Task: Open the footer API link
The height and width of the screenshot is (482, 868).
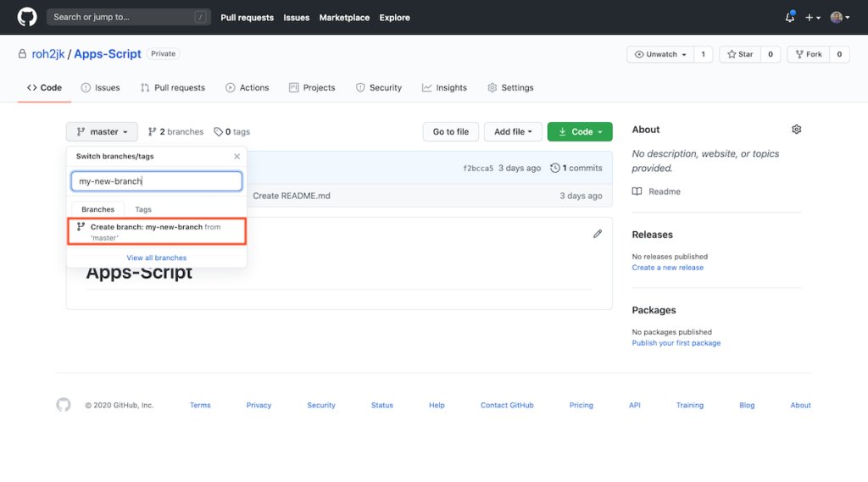Action: click(x=634, y=405)
